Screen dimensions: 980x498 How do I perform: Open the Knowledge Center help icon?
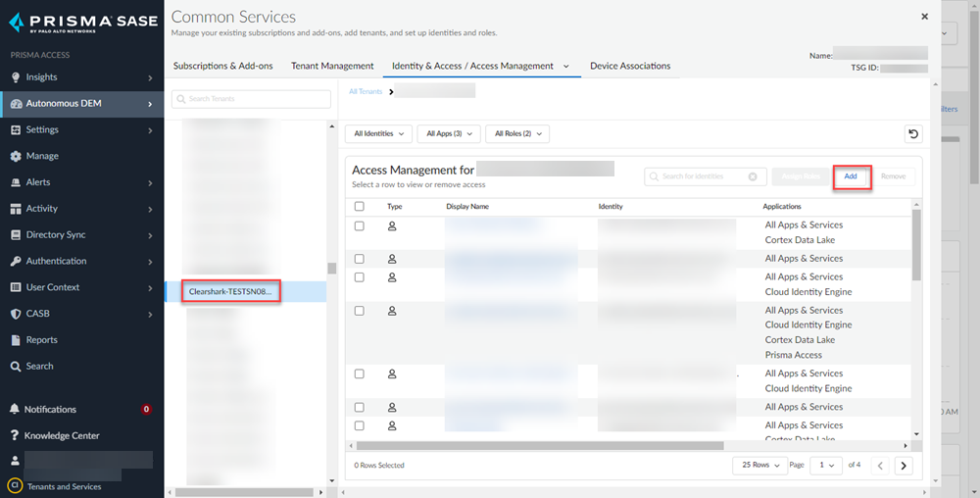coord(16,436)
